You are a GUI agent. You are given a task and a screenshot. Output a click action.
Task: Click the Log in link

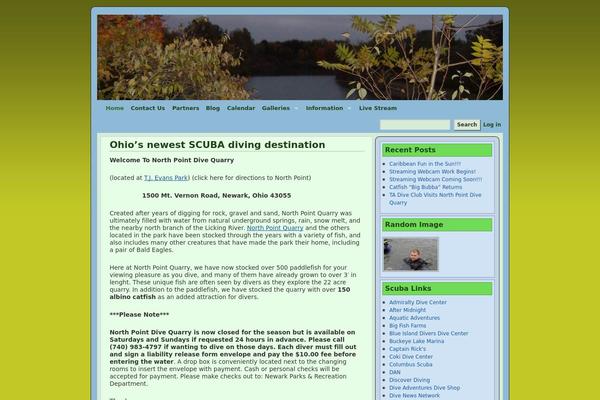[x=492, y=125]
